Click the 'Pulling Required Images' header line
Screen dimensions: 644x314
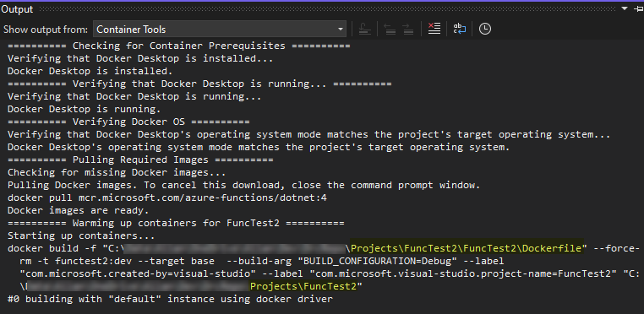(x=140, y=160)
